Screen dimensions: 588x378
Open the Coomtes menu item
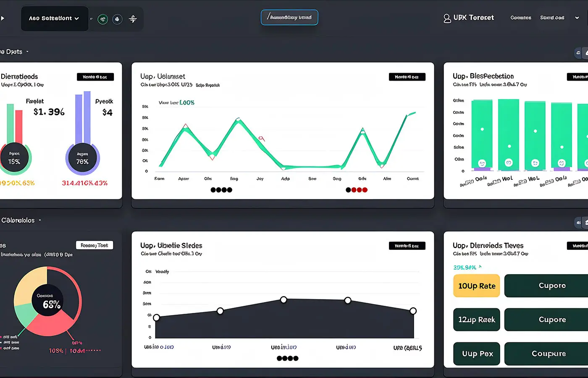point(521,18)
